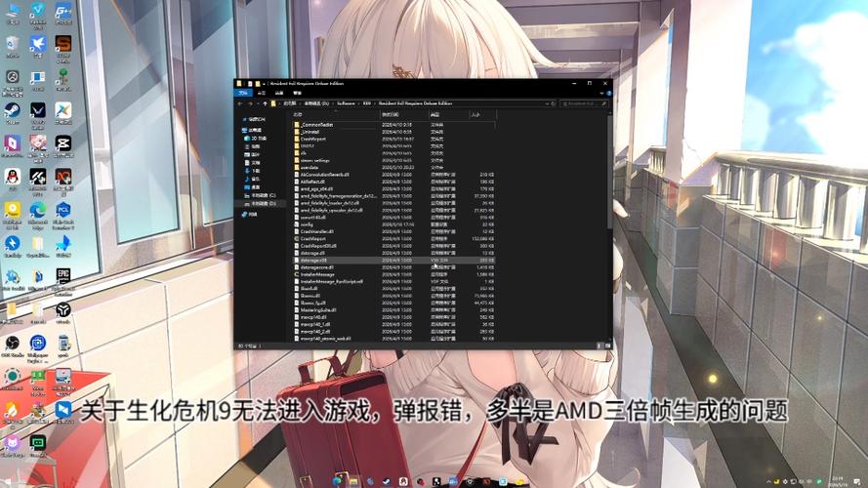The image size is (868, 488).
Task: Open the Steam desktop shortcut
Action: click(x=12, y=112)
